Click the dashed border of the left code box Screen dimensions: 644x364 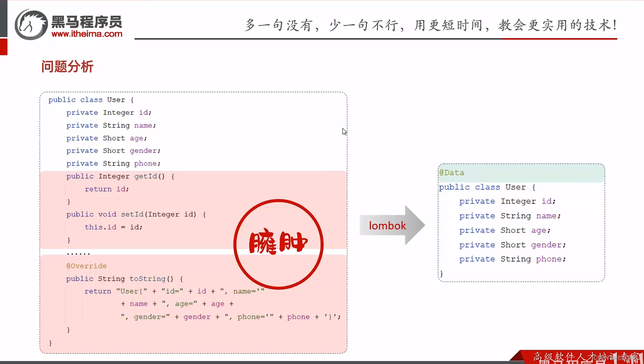193,92
